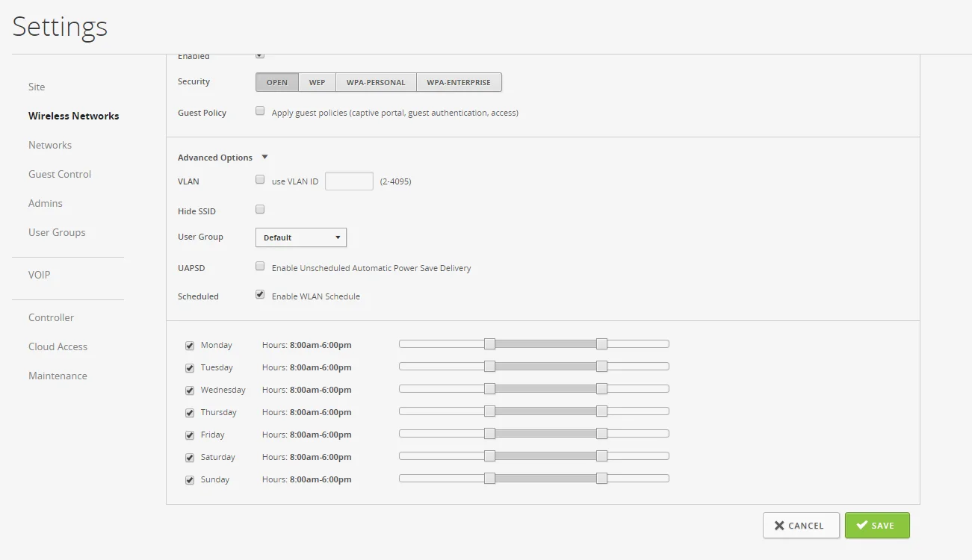Open the Maintenance section
Image resolution: width=972 pixels, height=560 pixels.
(58, 376)
